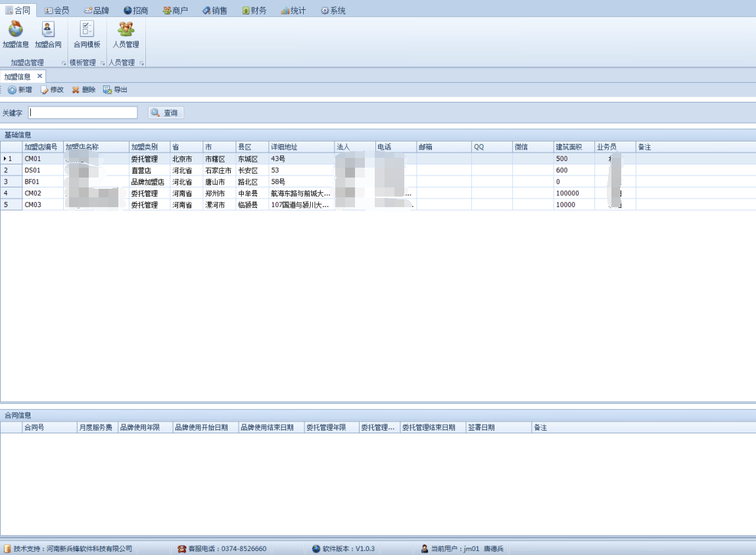This screenshot has height=555, width=756.
Task: Expand the 人员管理 group dialog launcher arrow
Action: click(141, 63)
